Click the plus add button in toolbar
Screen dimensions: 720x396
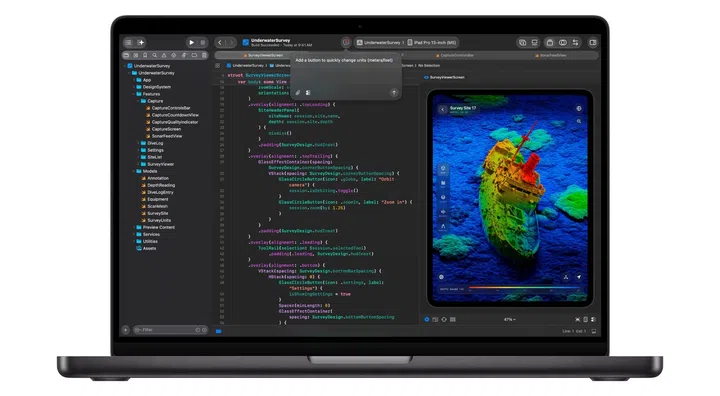(x=141, y=43)
